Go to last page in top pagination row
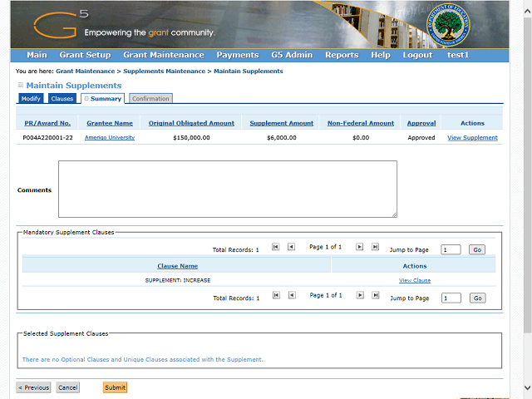Screen dimensions: 532x399 tap(375, 247)
